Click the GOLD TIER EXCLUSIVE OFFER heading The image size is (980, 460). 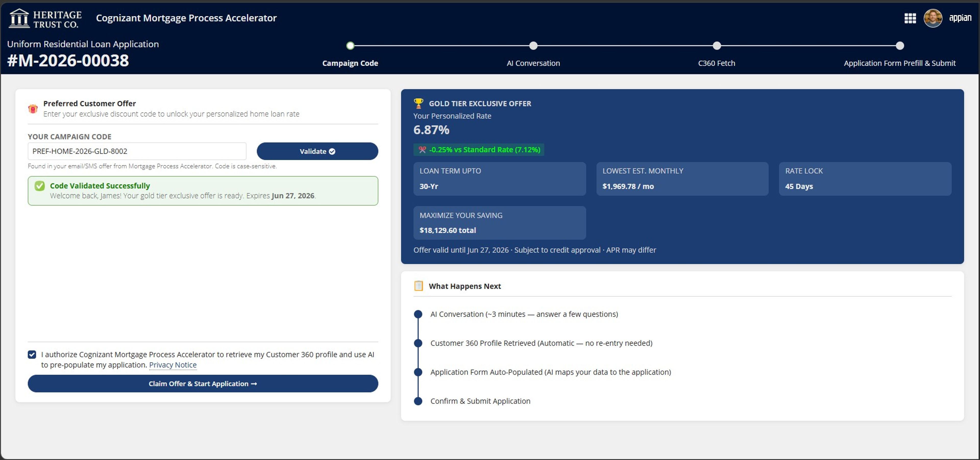tap(480, 104)
